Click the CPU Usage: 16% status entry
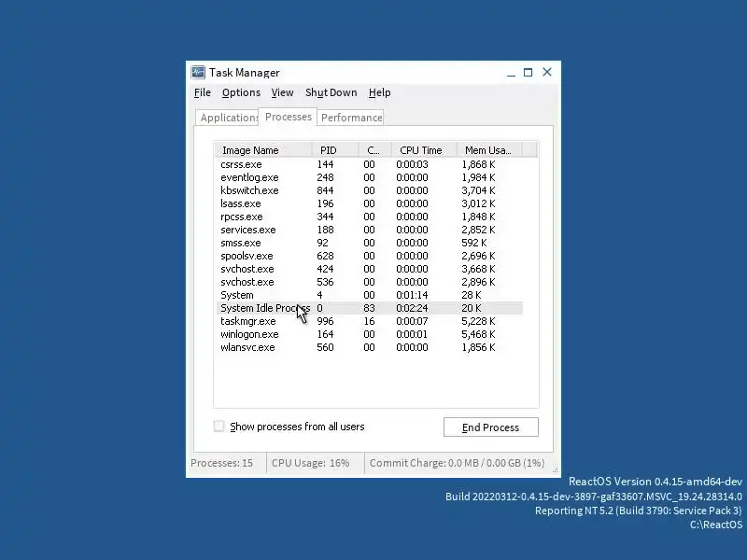 point(311,463)
